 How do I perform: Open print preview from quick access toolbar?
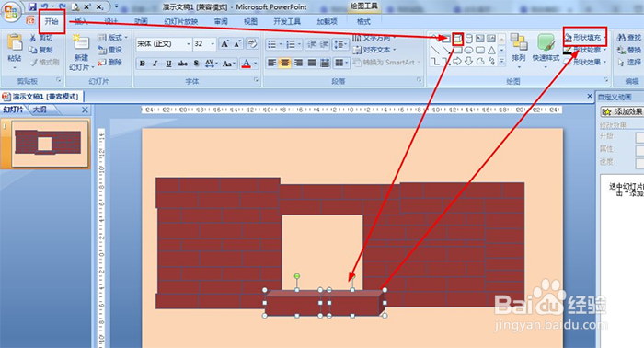75,7
